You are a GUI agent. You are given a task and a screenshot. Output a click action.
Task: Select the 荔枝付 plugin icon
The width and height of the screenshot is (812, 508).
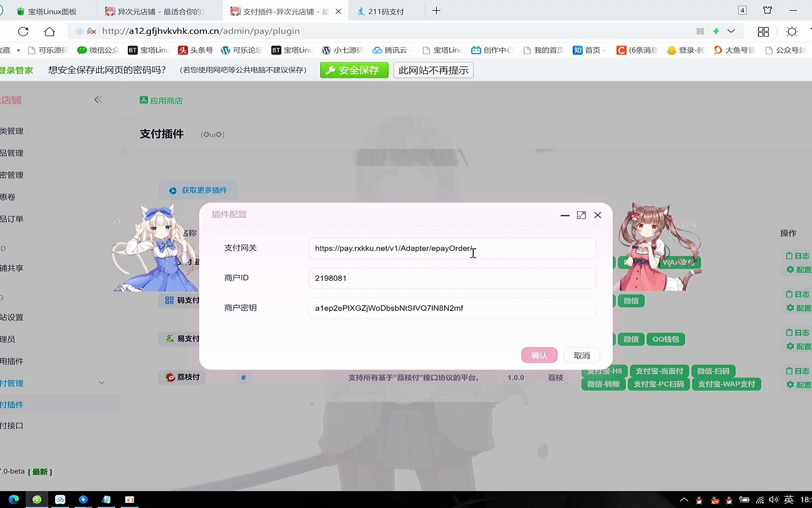pos(169,377)
